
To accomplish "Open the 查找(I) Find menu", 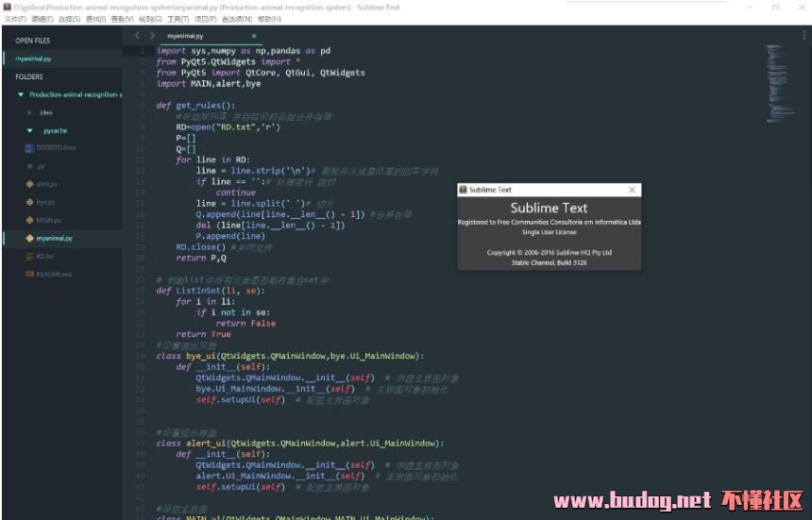I will (x=95, y=19).
